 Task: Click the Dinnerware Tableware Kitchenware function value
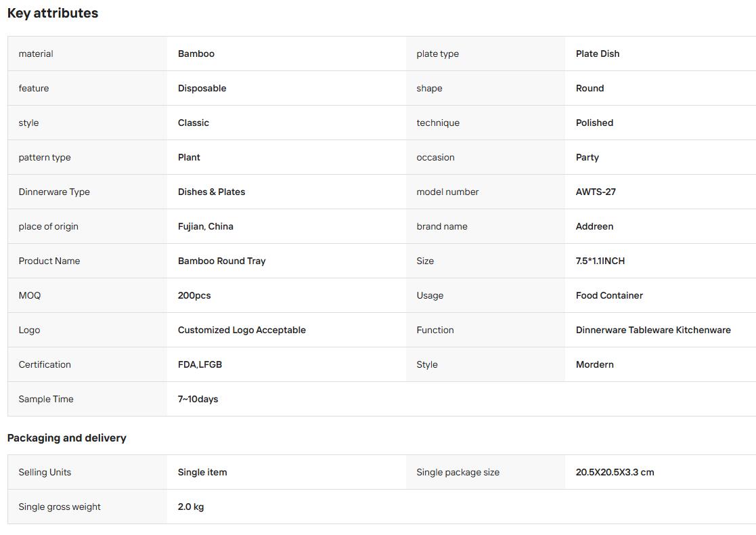(653, 330)
